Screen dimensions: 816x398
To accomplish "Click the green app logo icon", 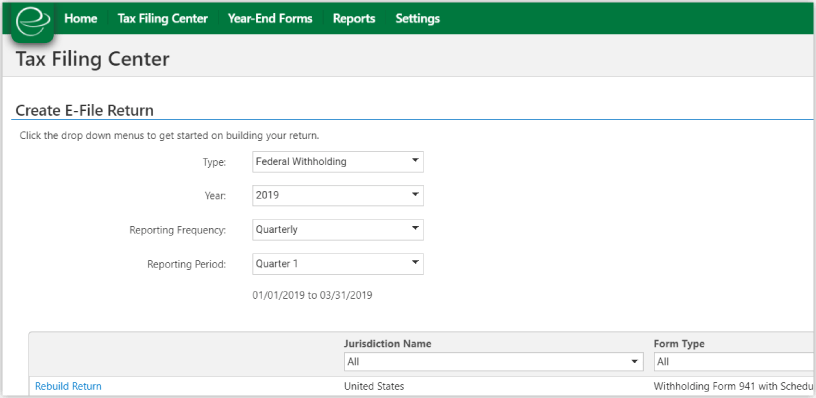I will 33,21.
